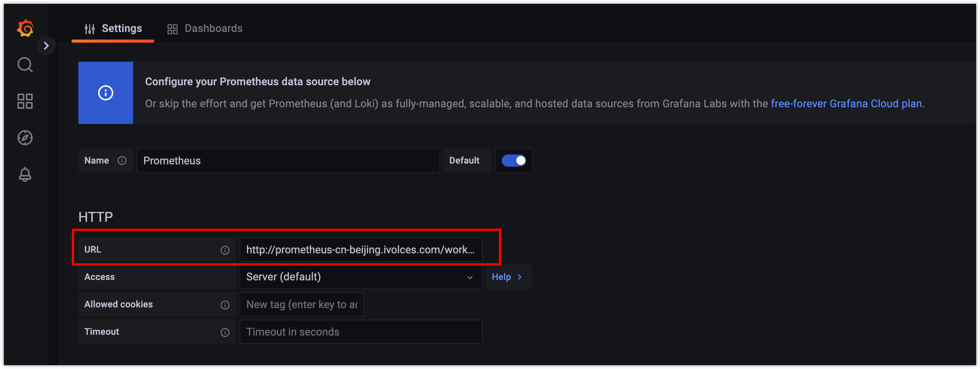Click the Grafana logo icon
The image size is (980, 369).
25,28
